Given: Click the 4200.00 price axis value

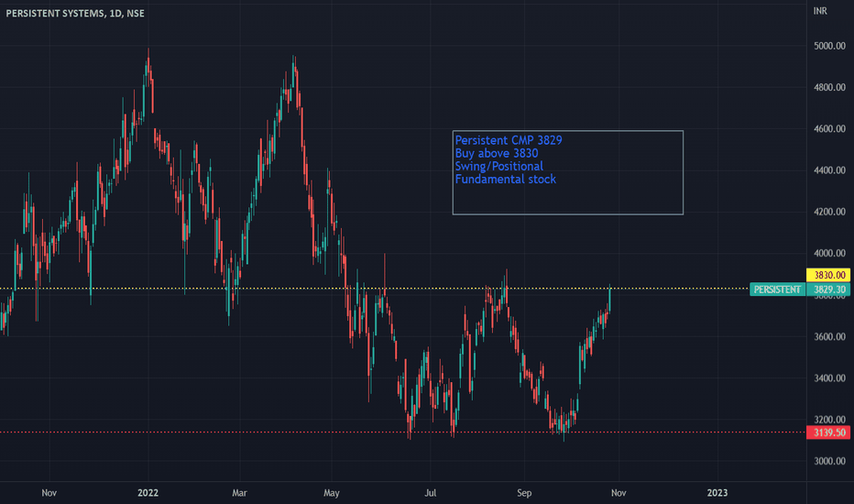Looking at the screenshot, I should click(x=829, y=212).
